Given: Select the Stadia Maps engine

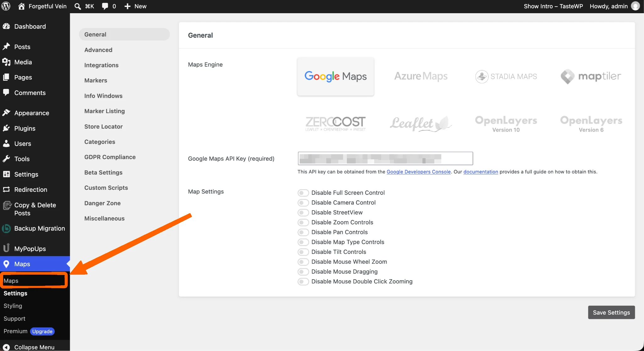Looking at the screenshot, I should click(x=506, y=76).
